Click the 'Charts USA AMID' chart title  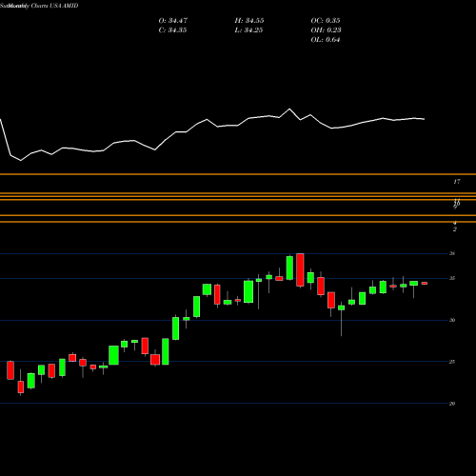click(x=54, y=6)
